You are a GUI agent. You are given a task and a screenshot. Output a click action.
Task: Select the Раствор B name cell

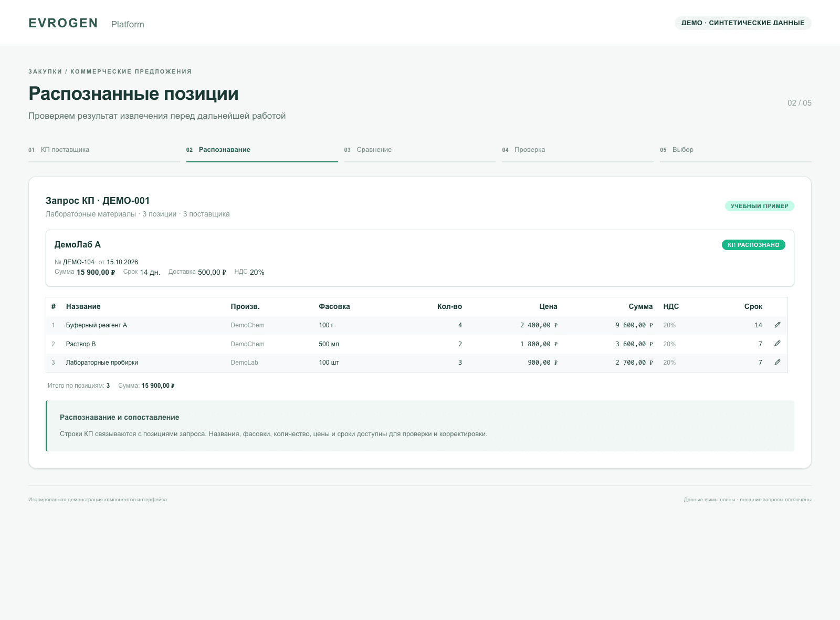coord(81,344)
